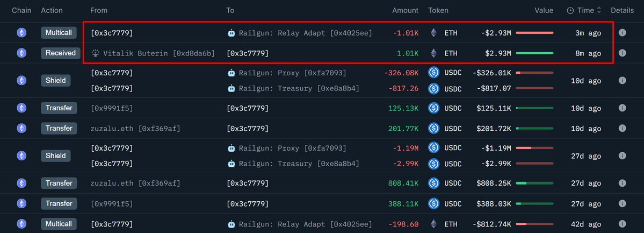644x233 pixels.
Task: Click the robot icon beside Railgun: Treasury, -2.99K row
Action: tap(231, 164)
